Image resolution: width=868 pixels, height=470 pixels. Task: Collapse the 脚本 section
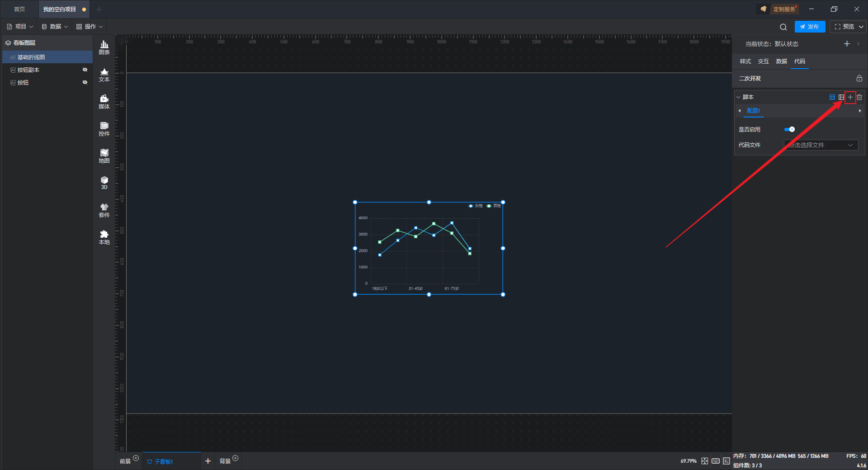(x=739, y=97)
